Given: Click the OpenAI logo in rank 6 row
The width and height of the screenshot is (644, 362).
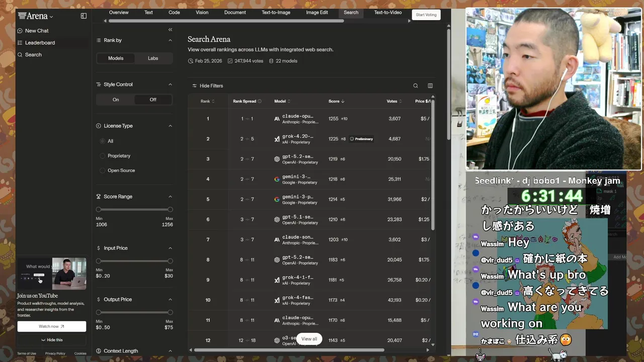Looking at the screenshot, I should 277,219.
